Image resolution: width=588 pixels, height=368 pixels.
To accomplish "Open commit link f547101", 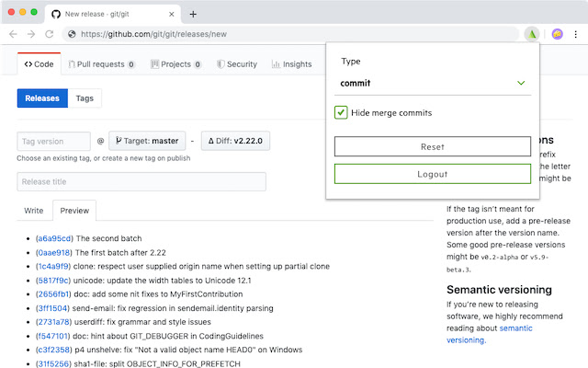I will click(x=53, y=336).
